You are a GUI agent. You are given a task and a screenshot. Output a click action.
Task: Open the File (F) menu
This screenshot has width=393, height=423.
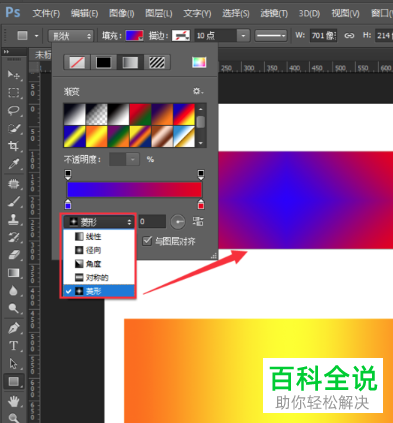coord(46,13)
